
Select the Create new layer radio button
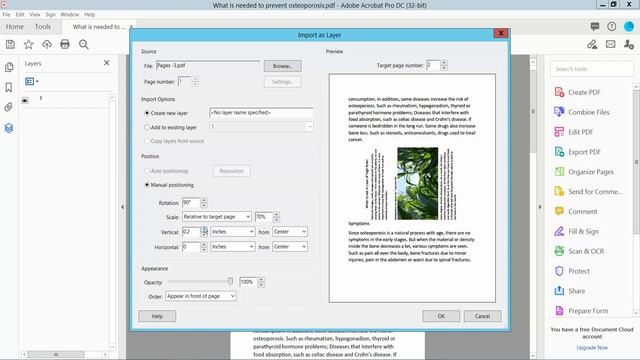147,113
